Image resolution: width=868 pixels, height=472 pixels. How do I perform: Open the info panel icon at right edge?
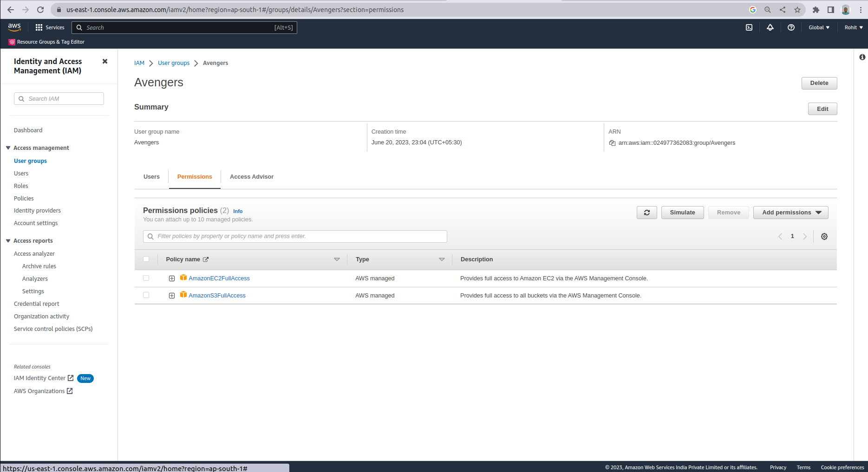[862, 57]
